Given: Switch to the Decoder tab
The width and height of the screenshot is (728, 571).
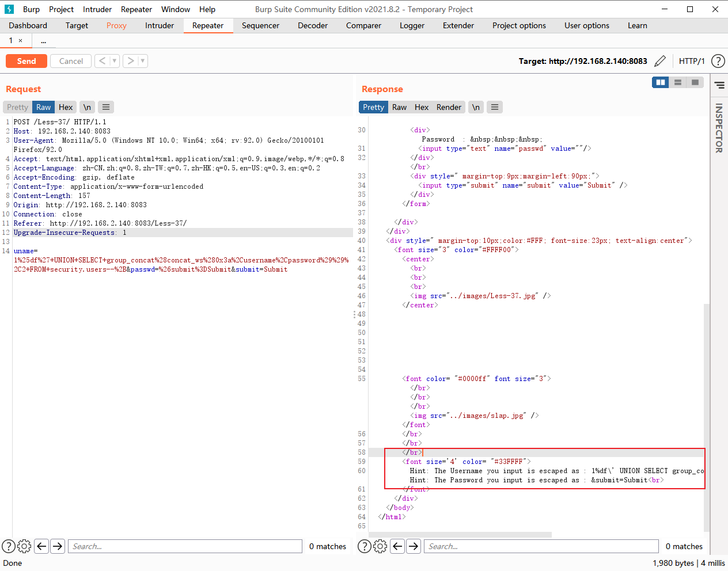Looking at the screenshot, I should (x=313, y=25).
